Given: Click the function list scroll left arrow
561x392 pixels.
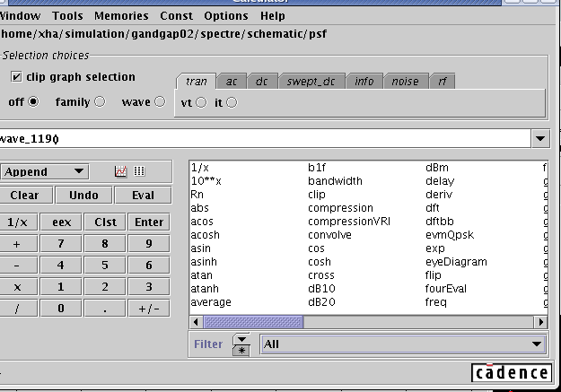Looking at the screenshot, I should [196, 322].
